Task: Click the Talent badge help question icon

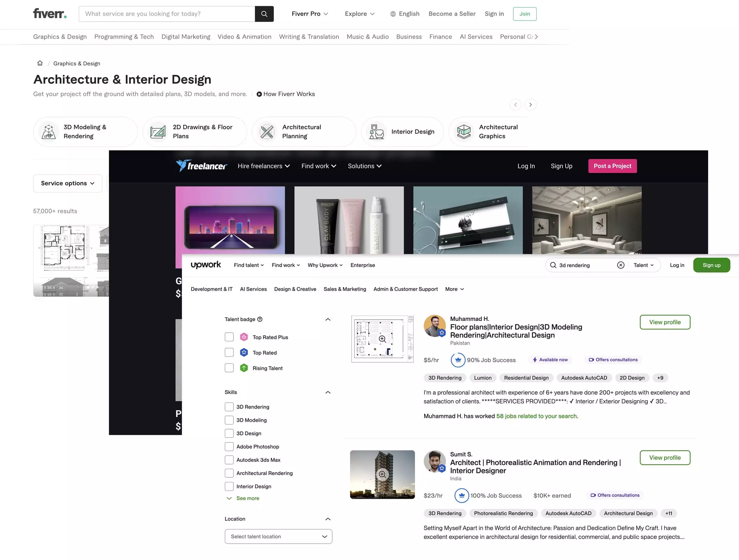Action: tap(260, 319)
